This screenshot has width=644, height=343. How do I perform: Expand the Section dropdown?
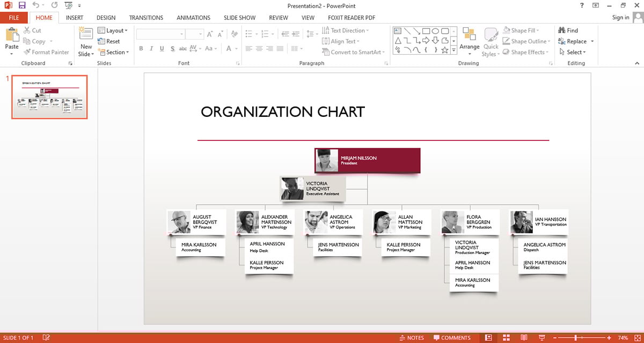pyautogui.click(x=114, y=52)
